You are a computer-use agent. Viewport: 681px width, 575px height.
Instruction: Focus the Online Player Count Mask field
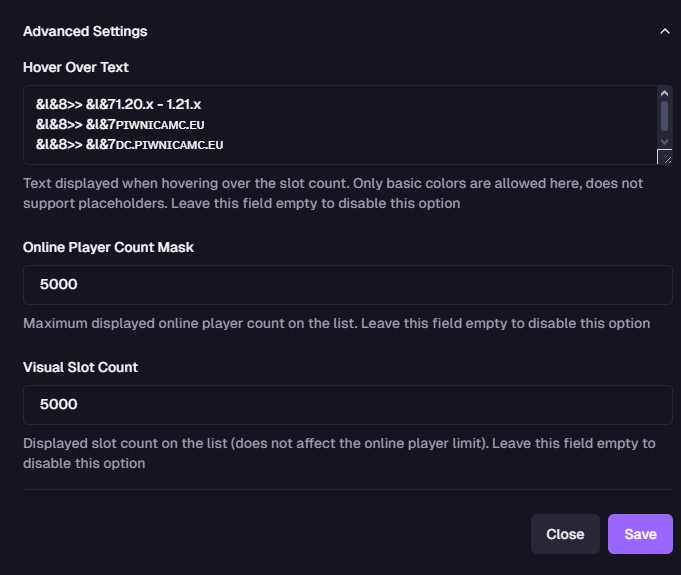click(347, 285)
